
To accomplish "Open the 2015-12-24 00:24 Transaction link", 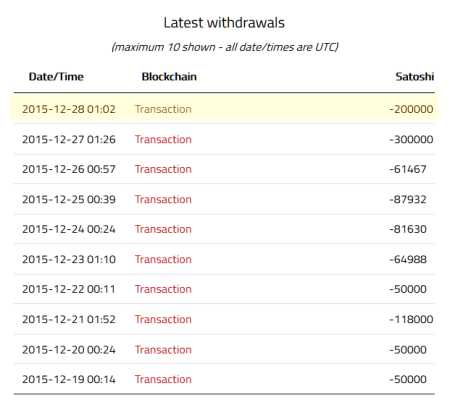I will 163,229.
